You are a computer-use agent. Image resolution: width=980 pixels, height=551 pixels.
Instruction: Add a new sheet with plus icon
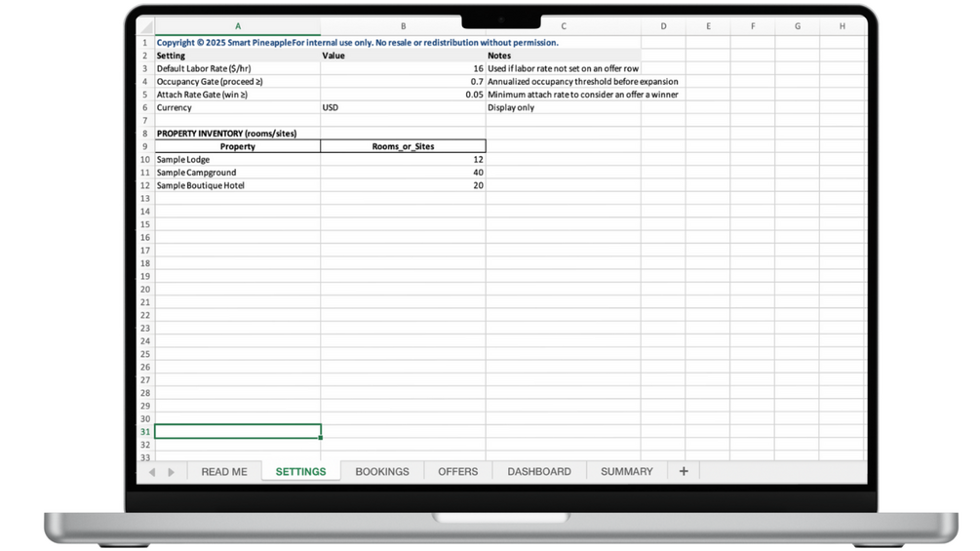684,471
